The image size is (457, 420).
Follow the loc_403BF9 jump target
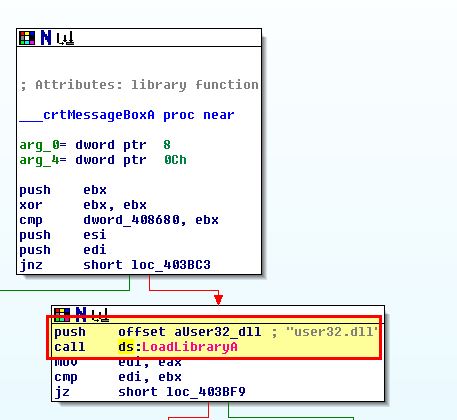tap(206, 392)
